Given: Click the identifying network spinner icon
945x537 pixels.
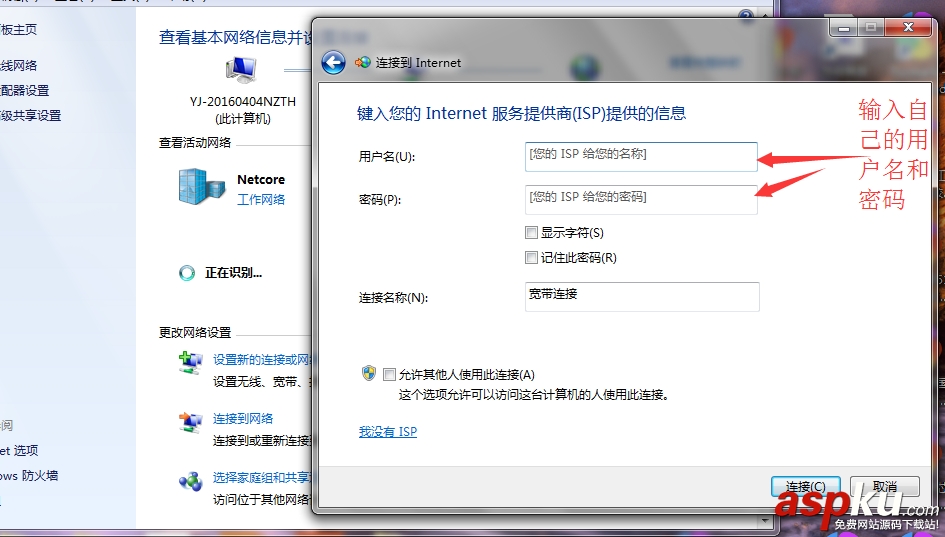Looking at the screenshot, I should coord(187,273).
